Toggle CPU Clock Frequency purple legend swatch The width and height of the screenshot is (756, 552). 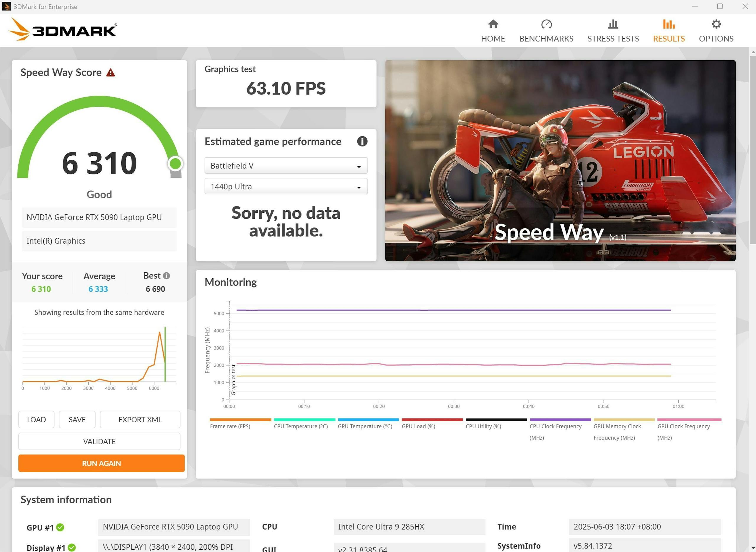[x=560, y=420]
